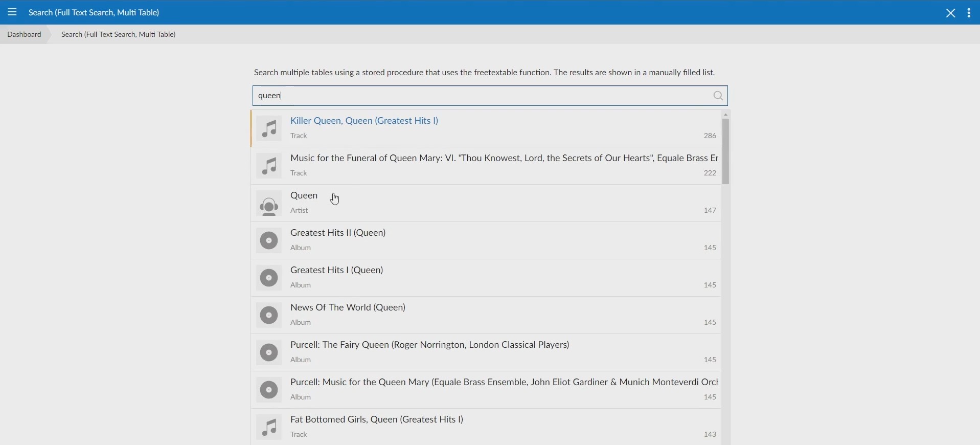
Task: Open the three-dot options menu
Action: (969, 13)
